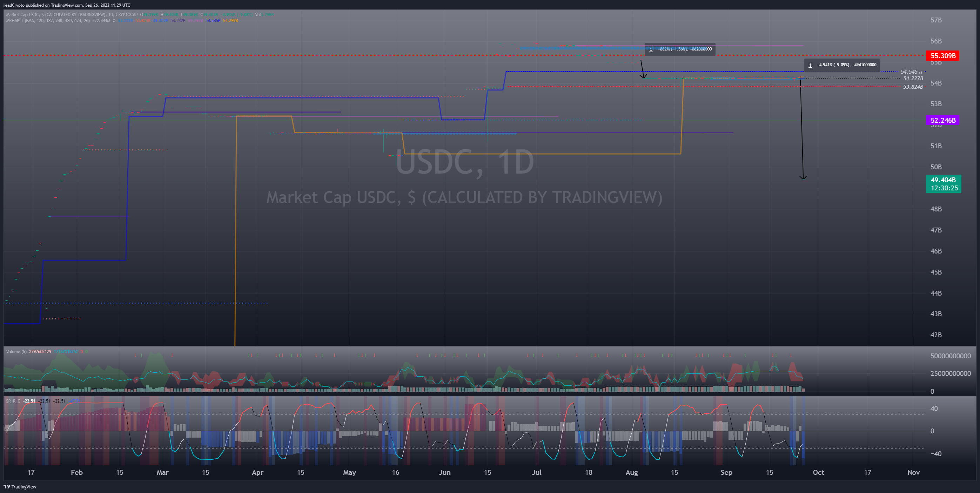980x493 pixels.
Task: Click the May date on the time axis
Action: [350, 472]
